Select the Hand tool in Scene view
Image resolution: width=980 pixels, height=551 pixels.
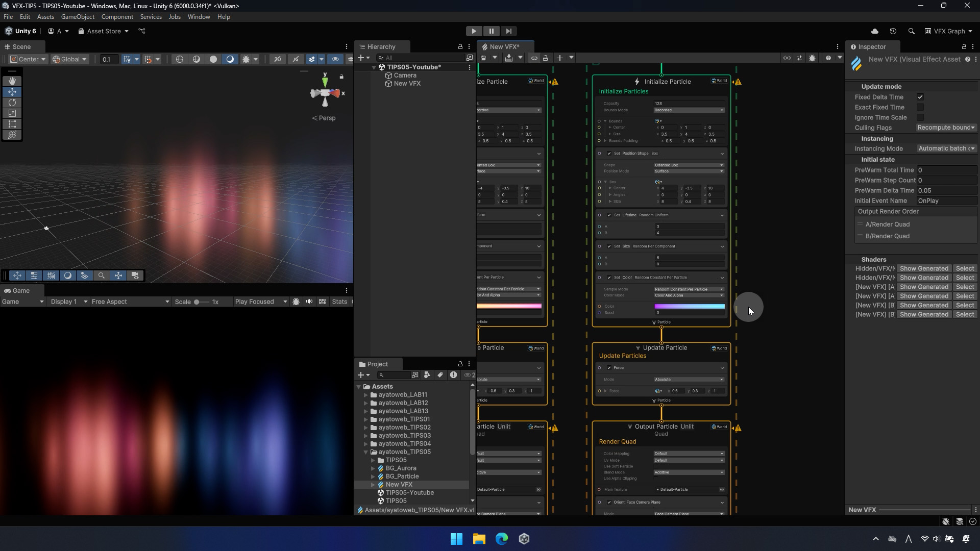[x=12, y=81]
